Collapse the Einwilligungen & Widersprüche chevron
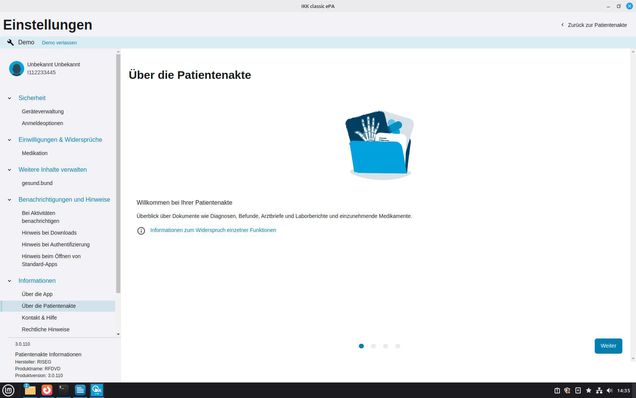Image resolution: width=636 pixels, height=398 pixels. (9, 140)
